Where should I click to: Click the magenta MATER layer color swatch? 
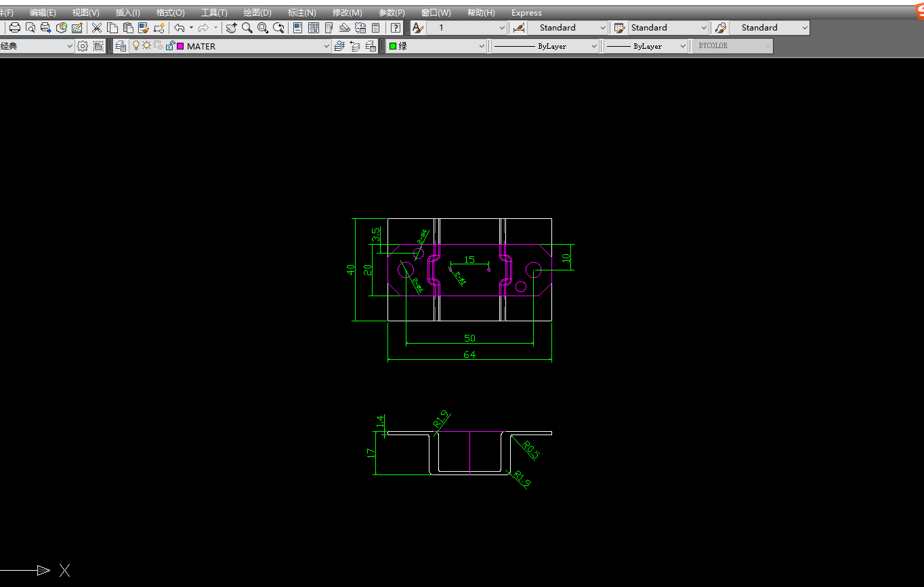(x=180, y=47)
